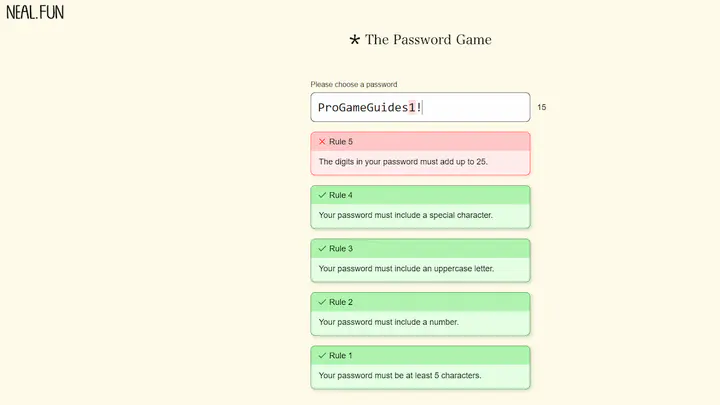Click the NEAL.FUN logo

point(35,12)
